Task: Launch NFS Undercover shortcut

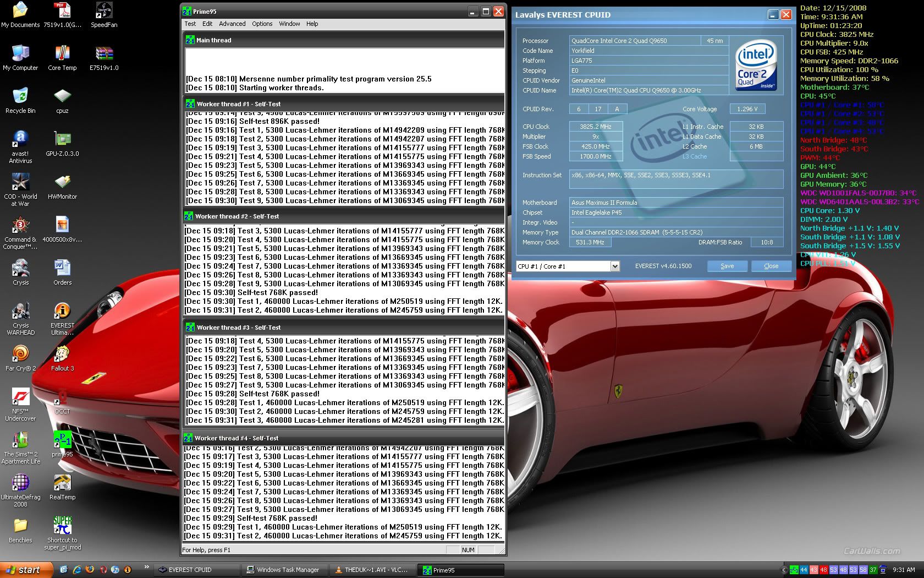Action: 20,404
